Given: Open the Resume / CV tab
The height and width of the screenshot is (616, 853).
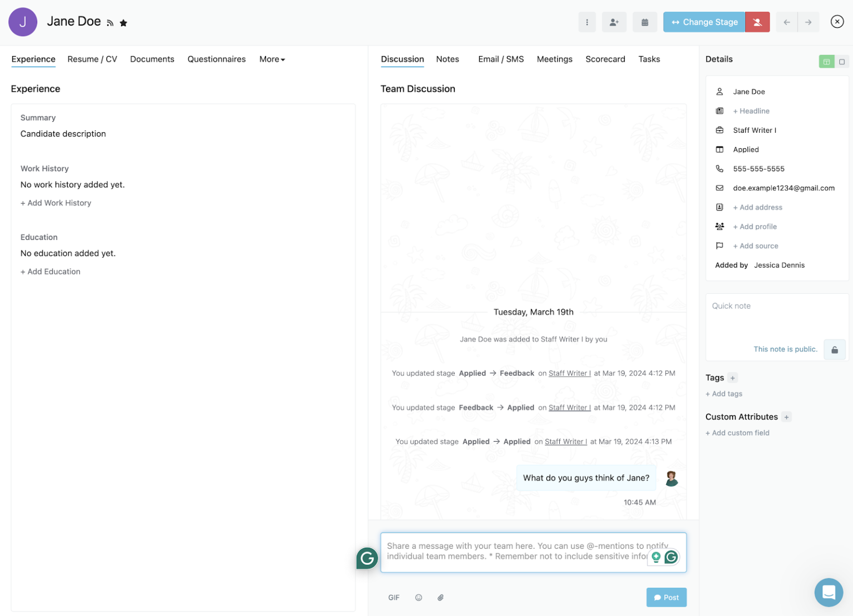Looking at the screenshot, I should click(92, 59).
